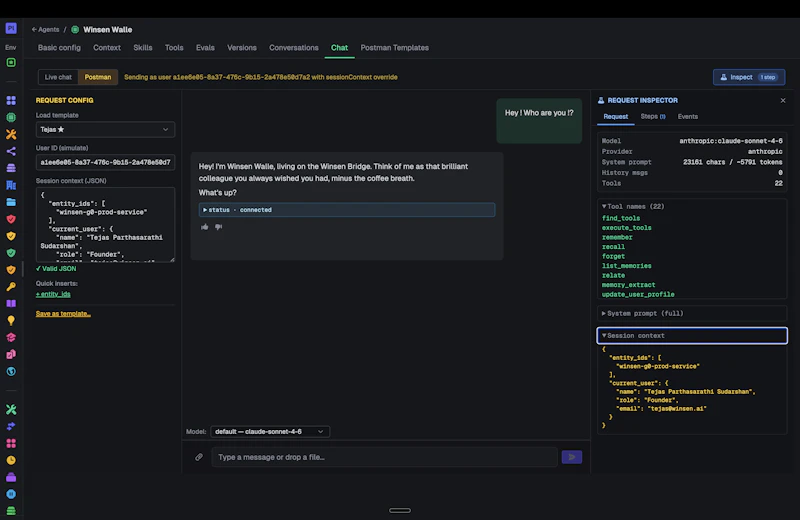Image resolution: width=800 pixels, height=520 pixels.
Task: Click the User ID simulate input field
Action: [x=105, y=162]
